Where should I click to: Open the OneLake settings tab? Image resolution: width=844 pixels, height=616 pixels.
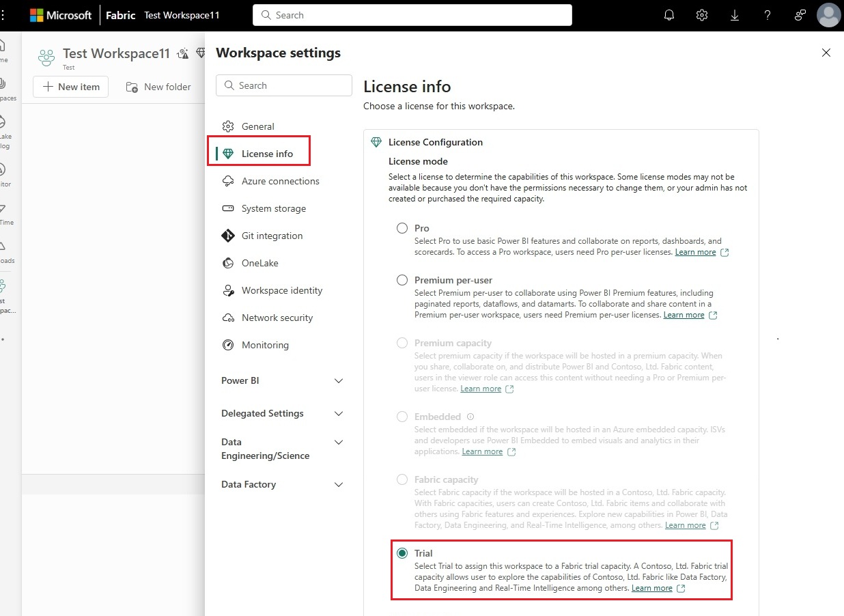coord(259,263)
